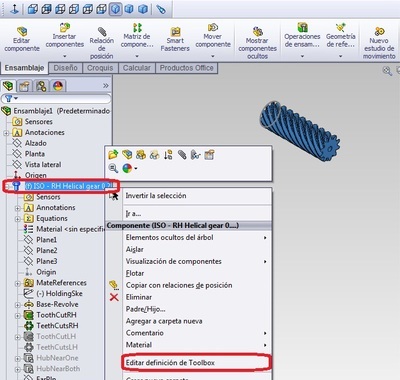
Task: Choose Editar definición de Toolbox
Action: pos(170,363)
